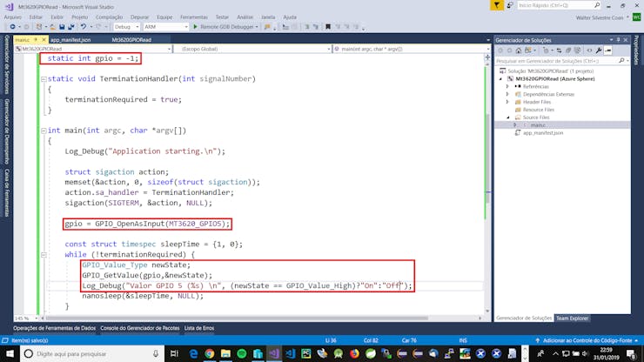Screen dimensions: 644x362
Task: Open Console do Gerenciador de Pacotes tab
Action: coord(139,328)
